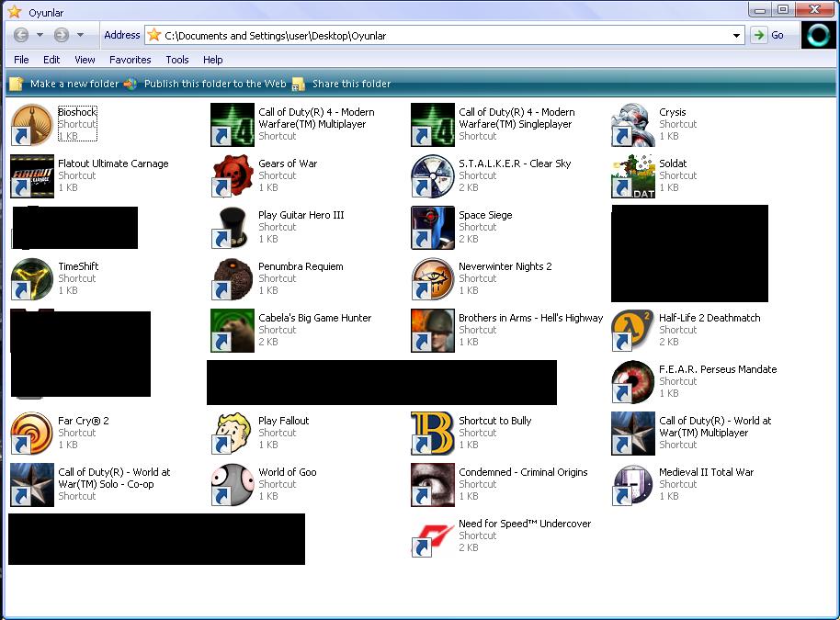Select the Bioshock shortcut icon
Viewport: 840px width, 620px height.
32,125
